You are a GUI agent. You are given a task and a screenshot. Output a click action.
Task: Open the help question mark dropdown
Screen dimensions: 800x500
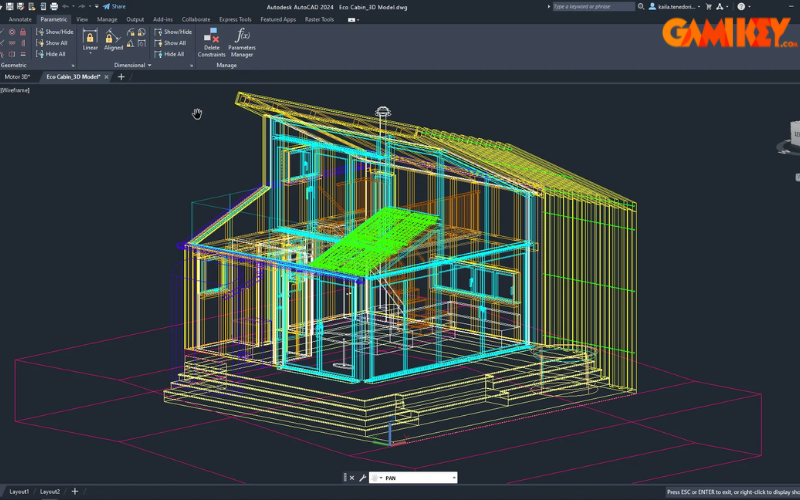coord(745,6)
